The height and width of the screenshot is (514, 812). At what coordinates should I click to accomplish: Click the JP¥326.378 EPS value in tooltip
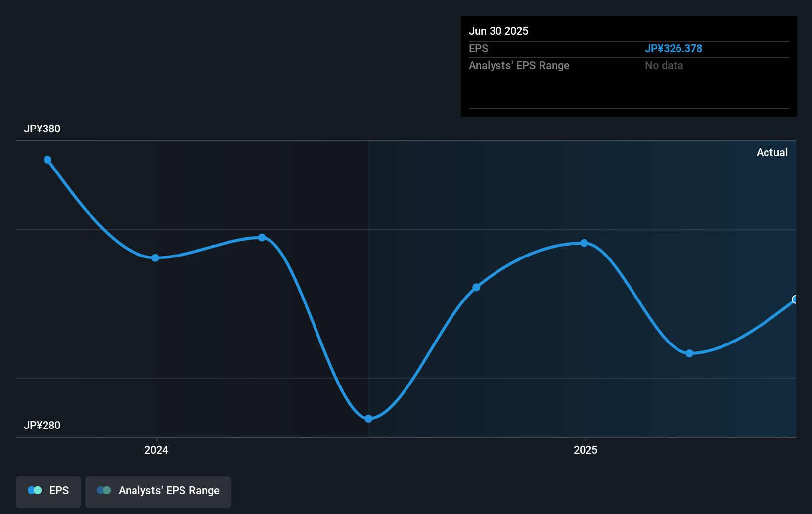click(x=674, y=49)
